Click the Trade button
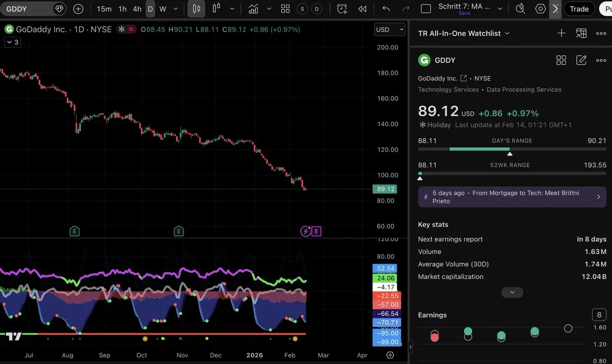 click(x=579, y=9)
